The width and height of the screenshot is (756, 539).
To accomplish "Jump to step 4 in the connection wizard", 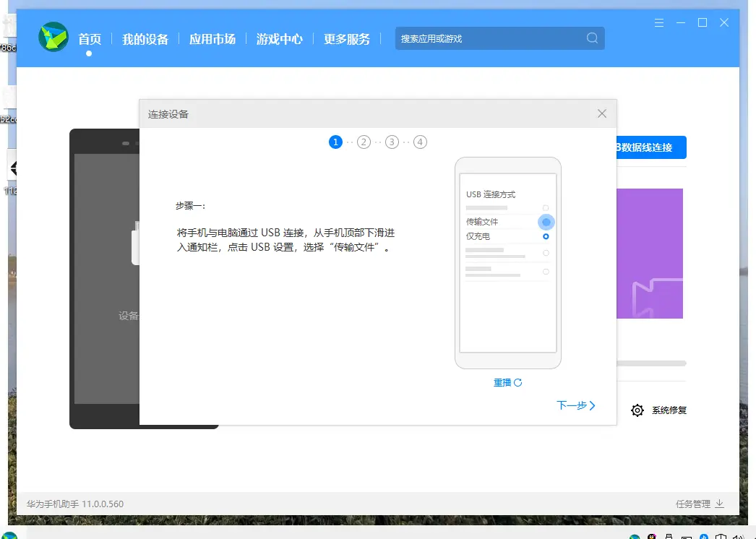I will pos(420,142).
